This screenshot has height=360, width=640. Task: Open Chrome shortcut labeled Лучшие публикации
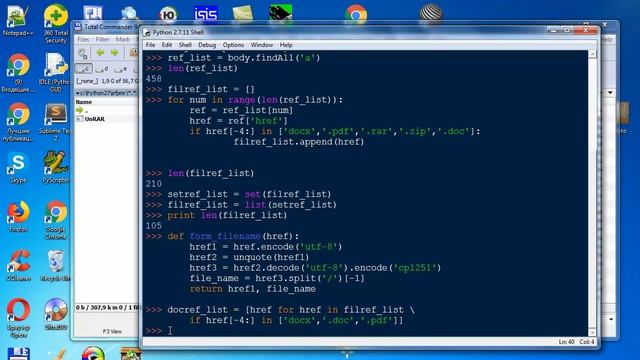click(18, 121)
